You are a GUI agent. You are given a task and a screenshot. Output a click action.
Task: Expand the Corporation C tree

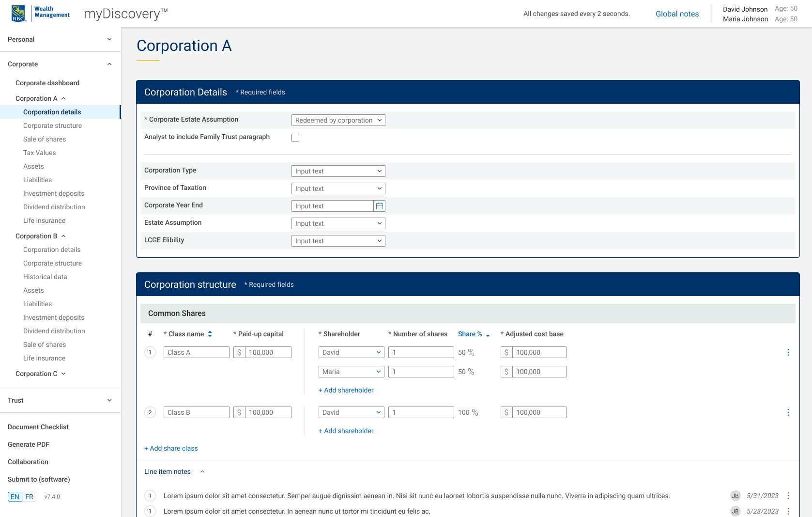tap(63, 374)
